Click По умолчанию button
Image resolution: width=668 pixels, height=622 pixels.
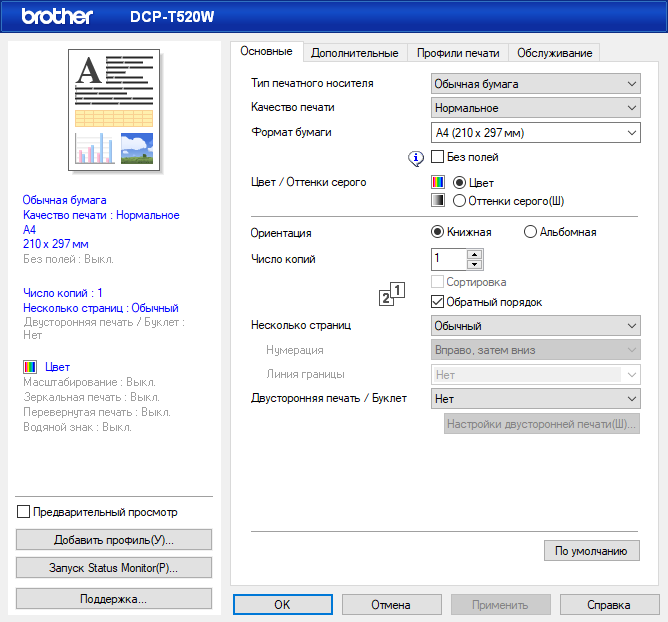tap(591, 551)
